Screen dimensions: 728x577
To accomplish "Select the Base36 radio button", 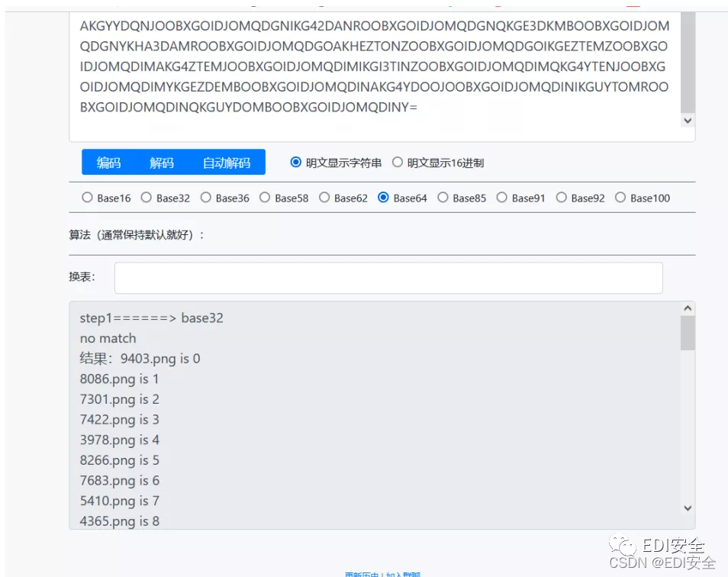I will [206, 198].
